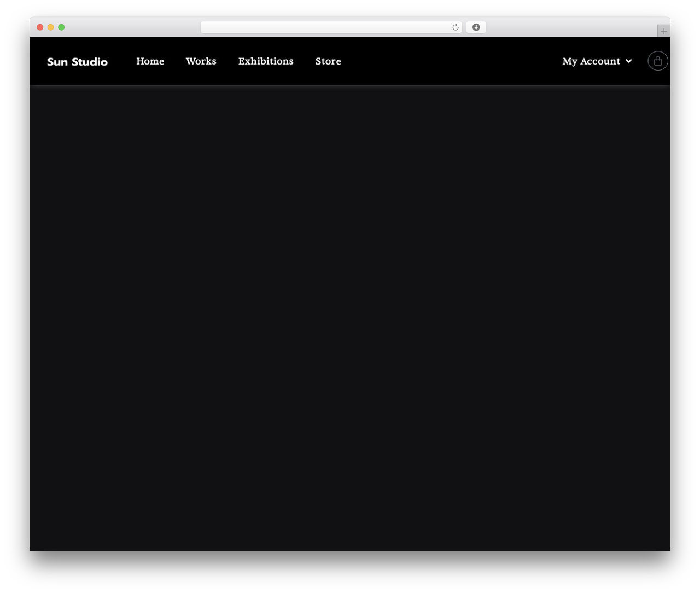The image size is (700, 593).
Task: Click the red close window button
Action: point(40,27)
